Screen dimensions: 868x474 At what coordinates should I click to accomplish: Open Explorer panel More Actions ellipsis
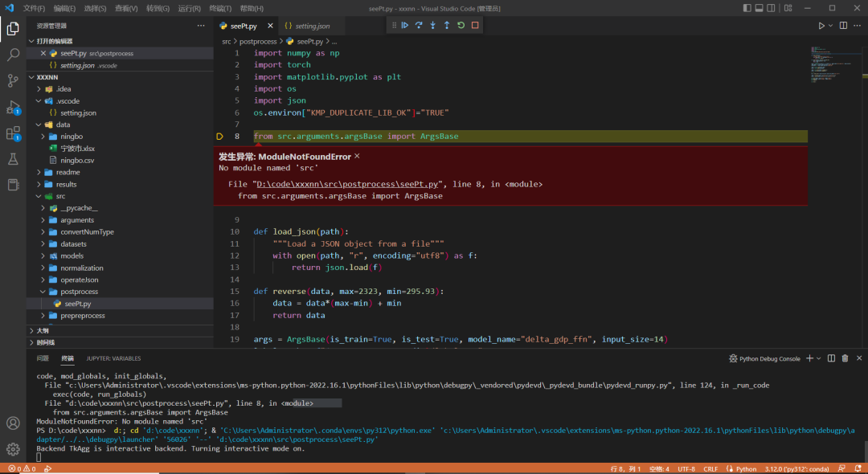200,26
